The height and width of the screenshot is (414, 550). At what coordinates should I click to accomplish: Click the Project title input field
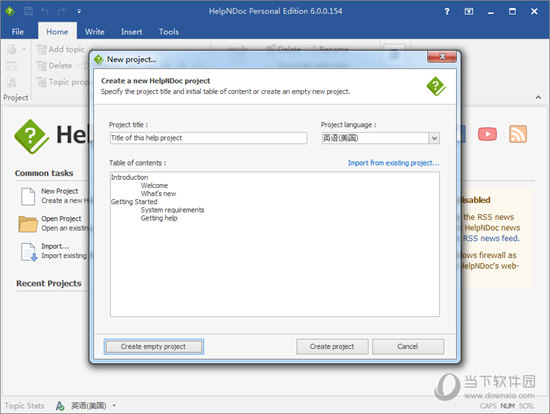click(x=208, y=138)
